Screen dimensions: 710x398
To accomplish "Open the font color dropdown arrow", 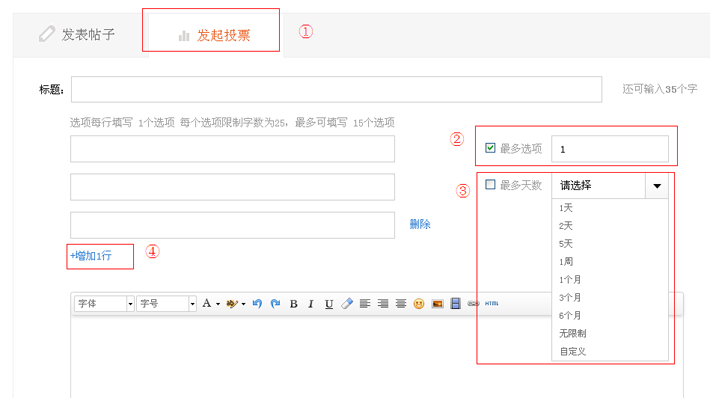I will click(218, 304).
